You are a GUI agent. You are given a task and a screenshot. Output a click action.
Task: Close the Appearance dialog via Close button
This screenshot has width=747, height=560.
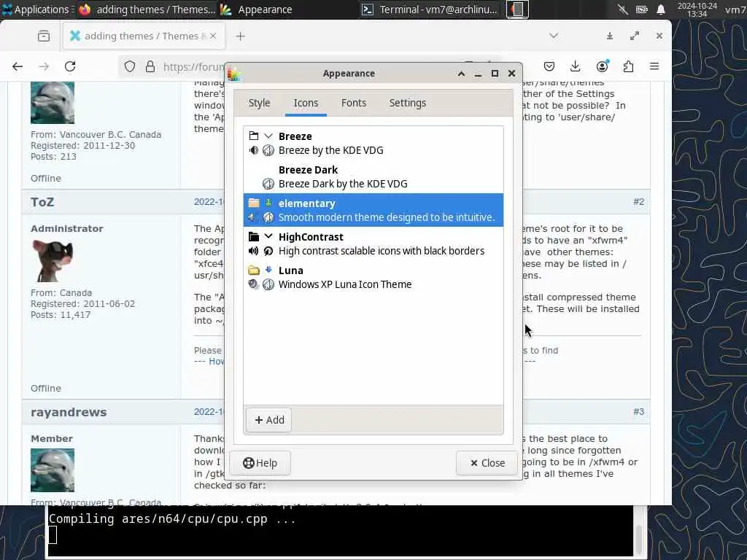pos(487,463)
